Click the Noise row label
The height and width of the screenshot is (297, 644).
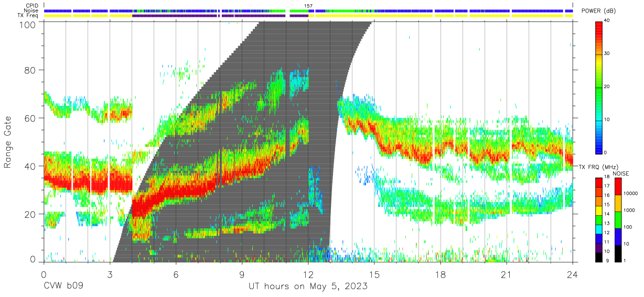(31, 10)
